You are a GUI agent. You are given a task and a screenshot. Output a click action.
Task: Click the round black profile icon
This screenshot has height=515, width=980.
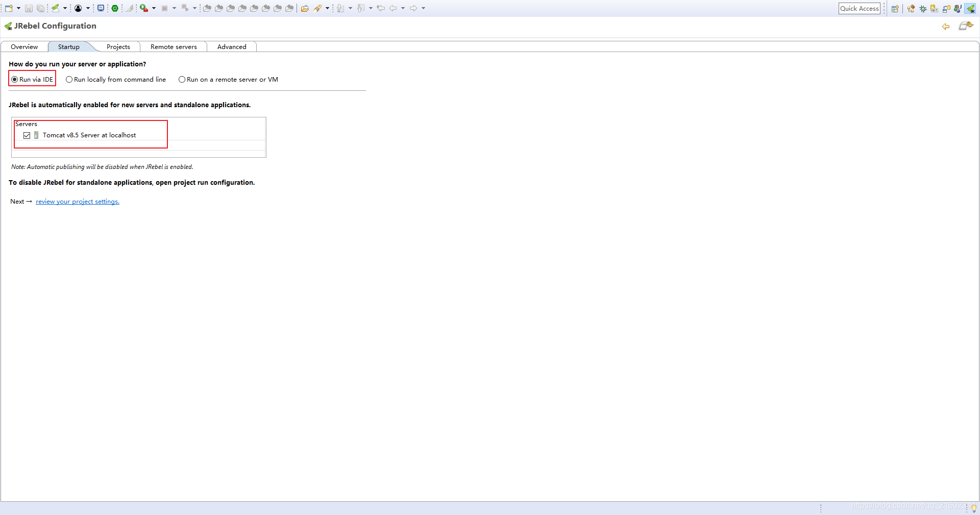[x=78, y=8]
